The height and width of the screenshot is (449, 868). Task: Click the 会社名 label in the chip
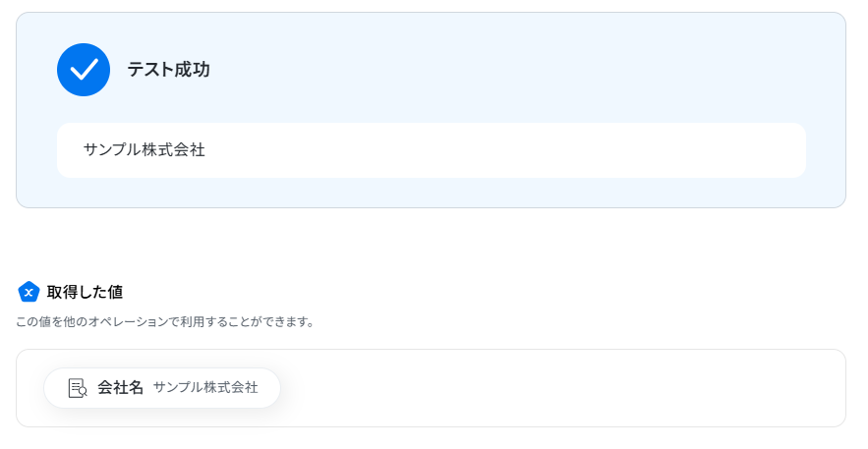(x=120, y=388)
